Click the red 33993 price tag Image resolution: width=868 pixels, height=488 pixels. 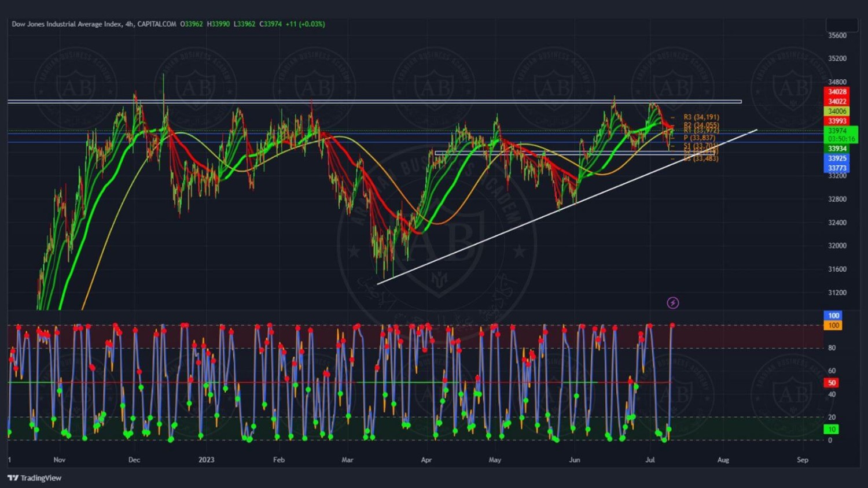(837, 121)
